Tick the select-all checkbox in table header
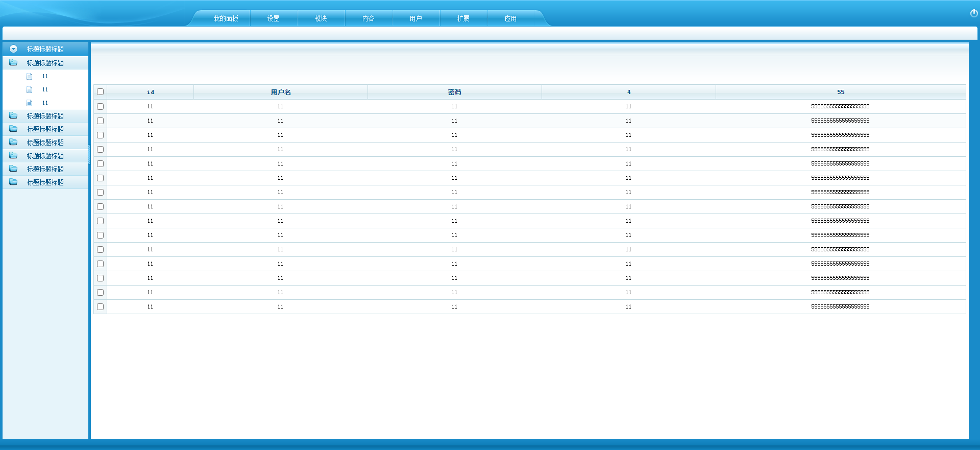This screenshot has width=980, height=450. (x=100, y=92)
